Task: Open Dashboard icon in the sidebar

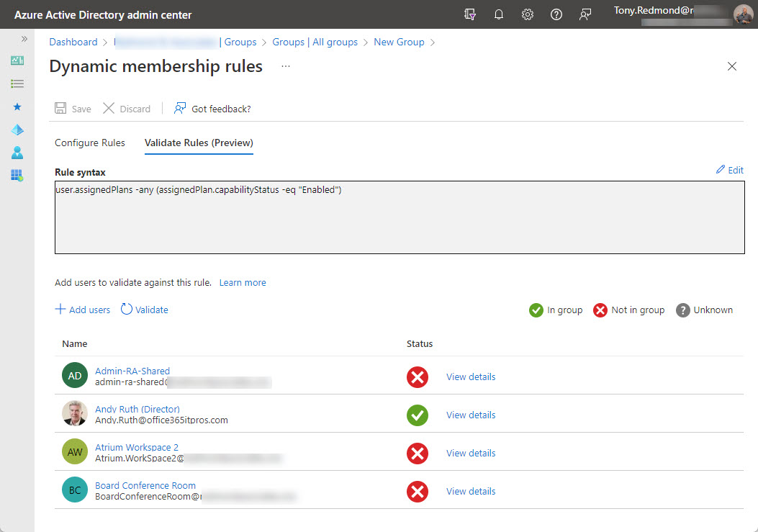Action: (x=17, y=60)
